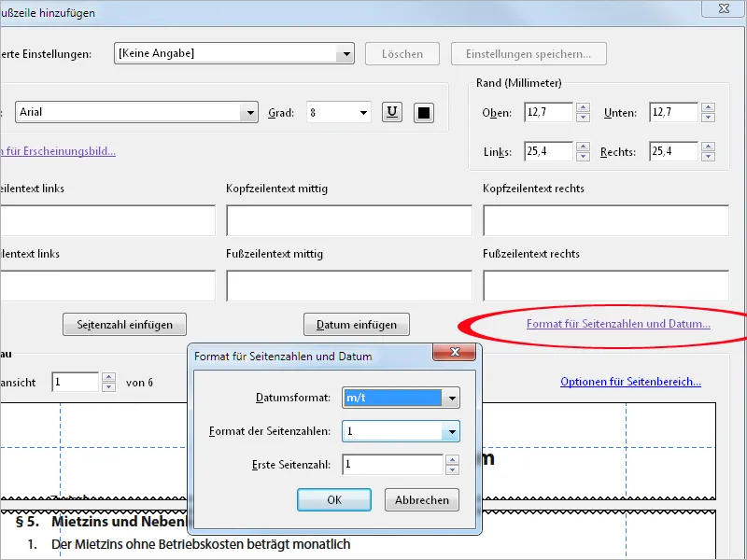Viewport: 747px width, 560px height.
Task: Open the Erscheinungsbild options link
Action: (x=58, y=151)
